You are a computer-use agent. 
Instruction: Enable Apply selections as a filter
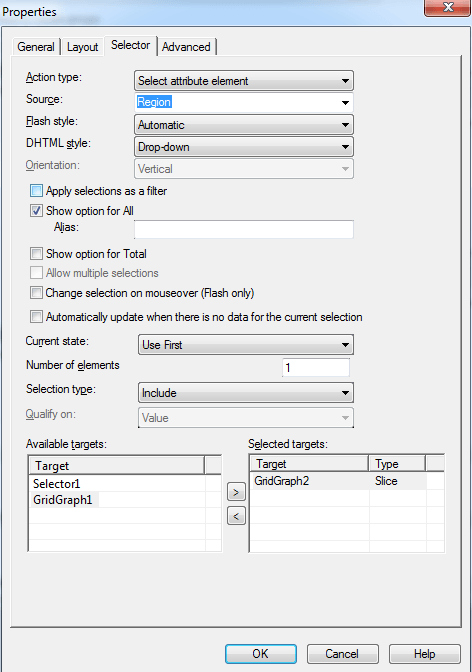coord(36,191)
